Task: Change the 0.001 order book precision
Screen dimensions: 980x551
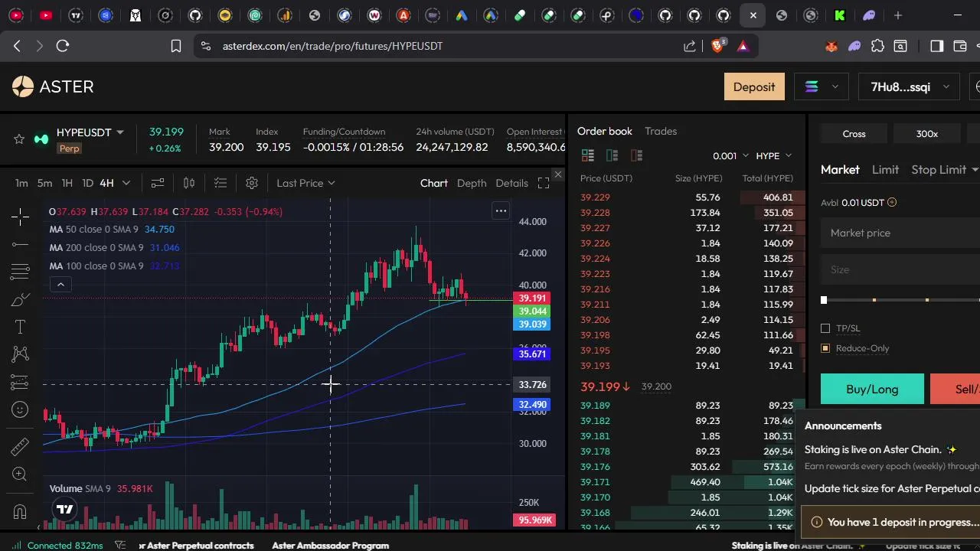Action: point(730,155)
